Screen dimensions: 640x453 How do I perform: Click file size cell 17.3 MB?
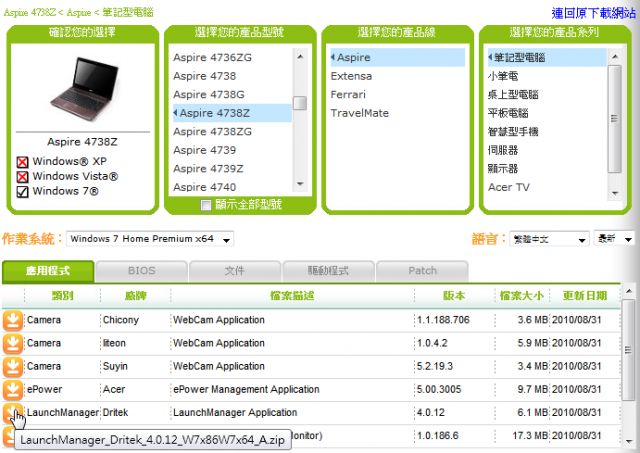[x=530, y=436]
